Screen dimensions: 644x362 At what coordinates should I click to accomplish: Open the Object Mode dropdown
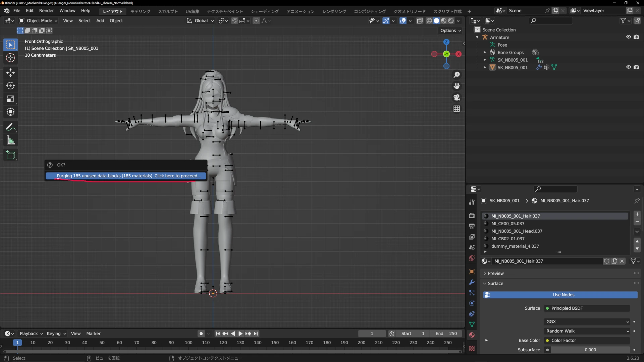(x=38, y=21)
